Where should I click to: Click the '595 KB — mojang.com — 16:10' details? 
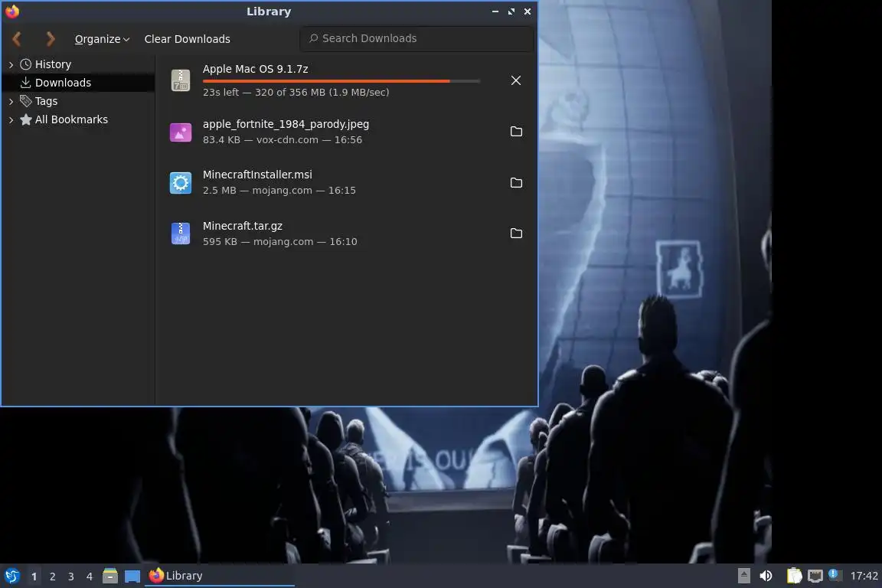click(279, 241)
